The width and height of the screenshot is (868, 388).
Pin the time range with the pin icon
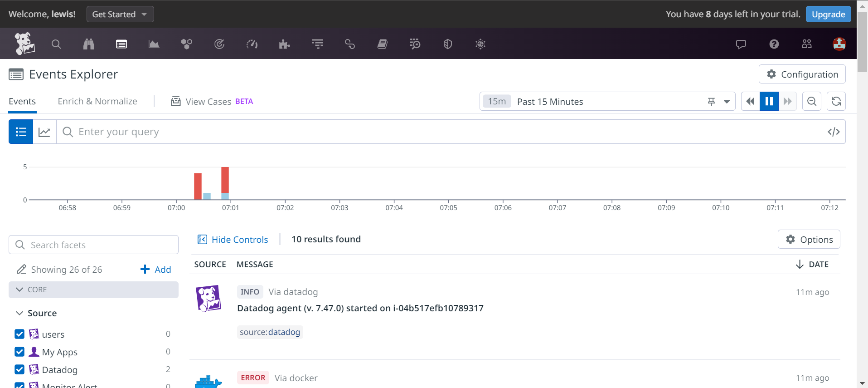tap(712, 102)
